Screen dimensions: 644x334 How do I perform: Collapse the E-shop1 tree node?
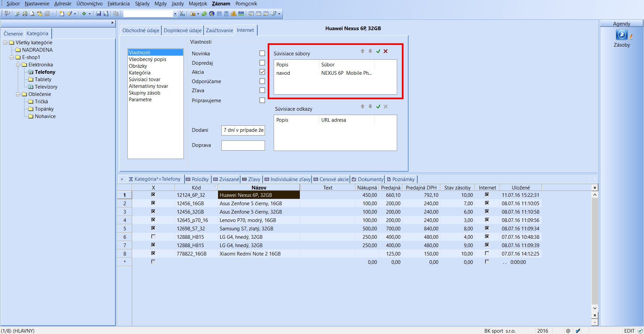[12, 57]
